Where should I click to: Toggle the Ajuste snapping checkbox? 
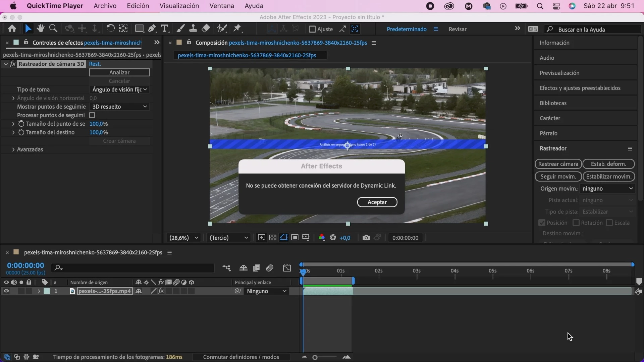pyautogui.click(x=312, y=29)
